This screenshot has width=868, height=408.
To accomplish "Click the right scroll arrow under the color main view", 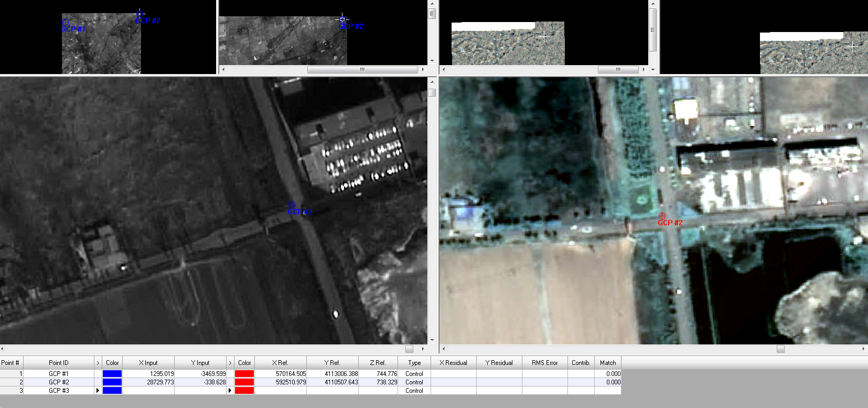I will [x=863, y=349].
